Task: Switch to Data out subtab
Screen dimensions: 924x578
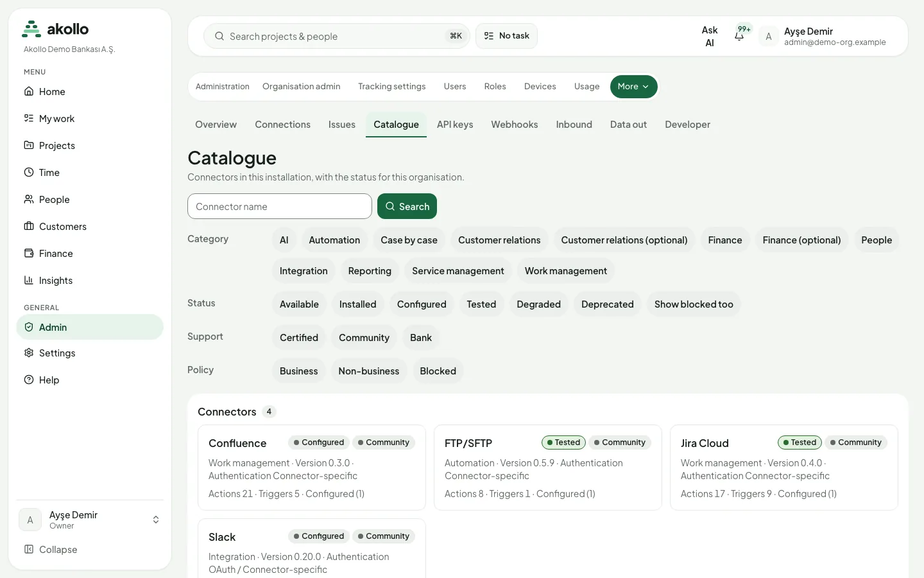Action: (628, 125)
